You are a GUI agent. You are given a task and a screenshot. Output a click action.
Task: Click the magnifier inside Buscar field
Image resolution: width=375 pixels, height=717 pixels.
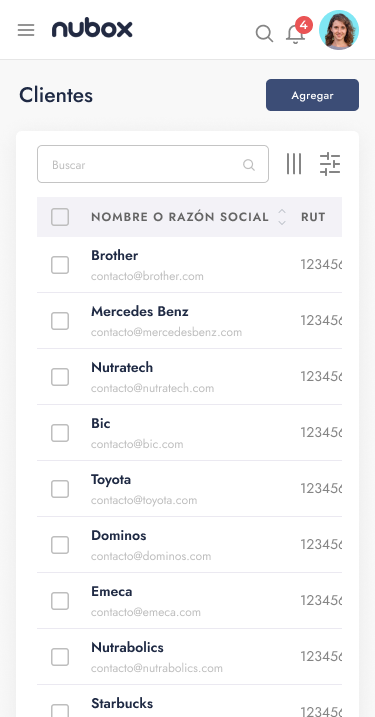point(249,165)
